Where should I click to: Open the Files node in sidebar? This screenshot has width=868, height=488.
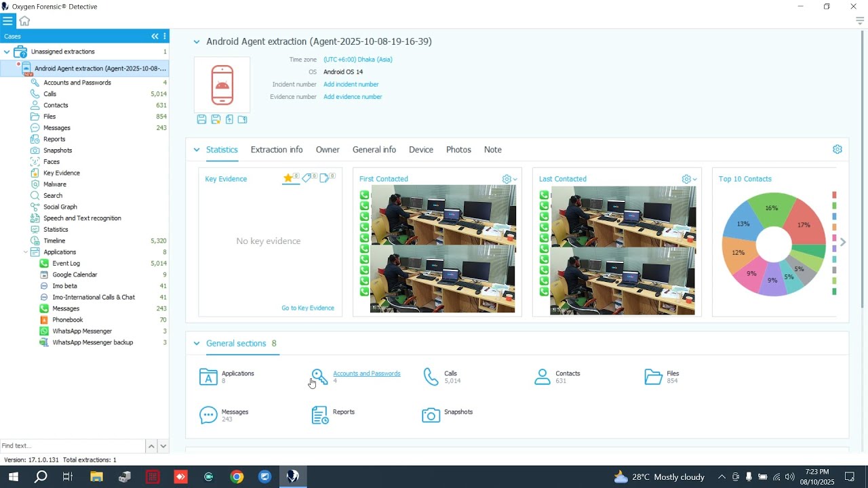pos(50,117)
